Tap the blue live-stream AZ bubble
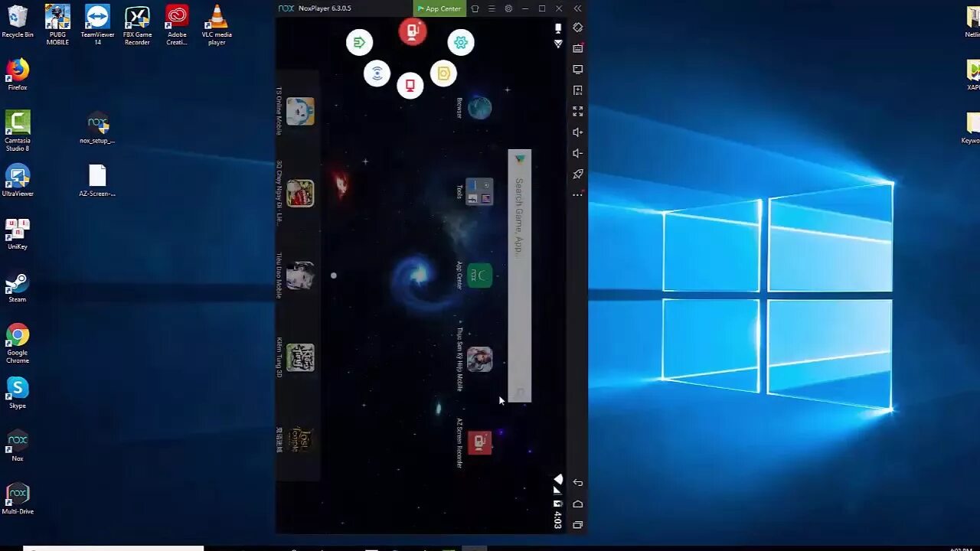The height and width of the screenshot is (551, 980). tap(377, 73)
